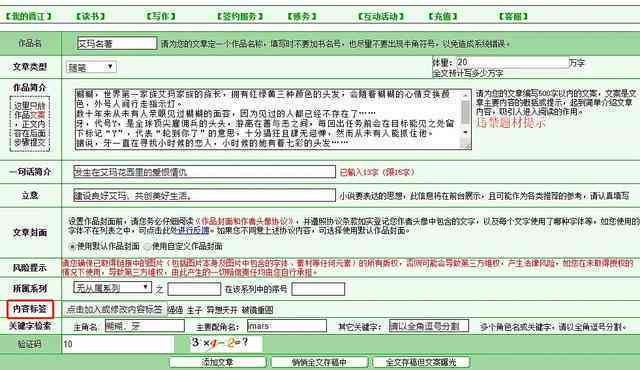Open the 读书 menu
Image resolution: width=640 pixels, height=370 pixels.
click(90, 16)
